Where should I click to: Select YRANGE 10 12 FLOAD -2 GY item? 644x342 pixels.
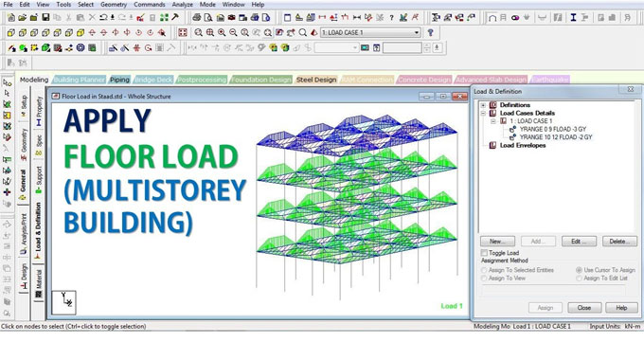(556, 137)
